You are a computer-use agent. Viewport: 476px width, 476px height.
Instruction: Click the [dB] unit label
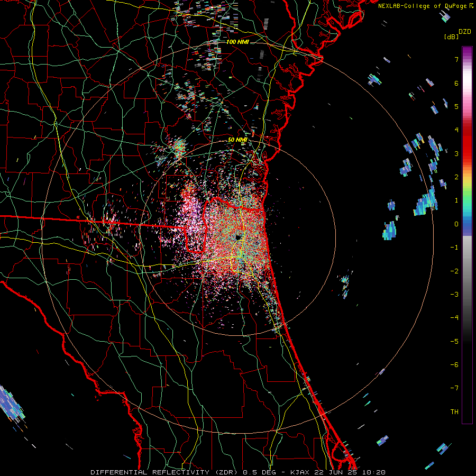tap(451, 36)
